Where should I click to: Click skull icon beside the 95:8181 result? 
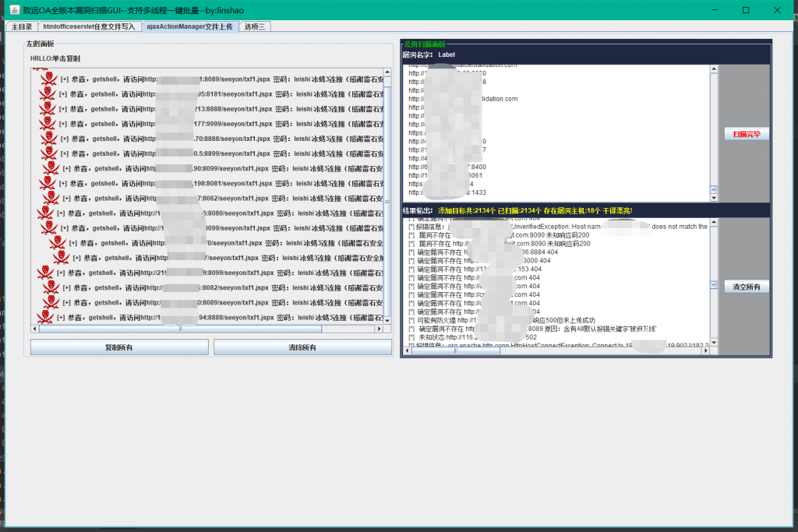pyautogui.click(x=48, y=93)
